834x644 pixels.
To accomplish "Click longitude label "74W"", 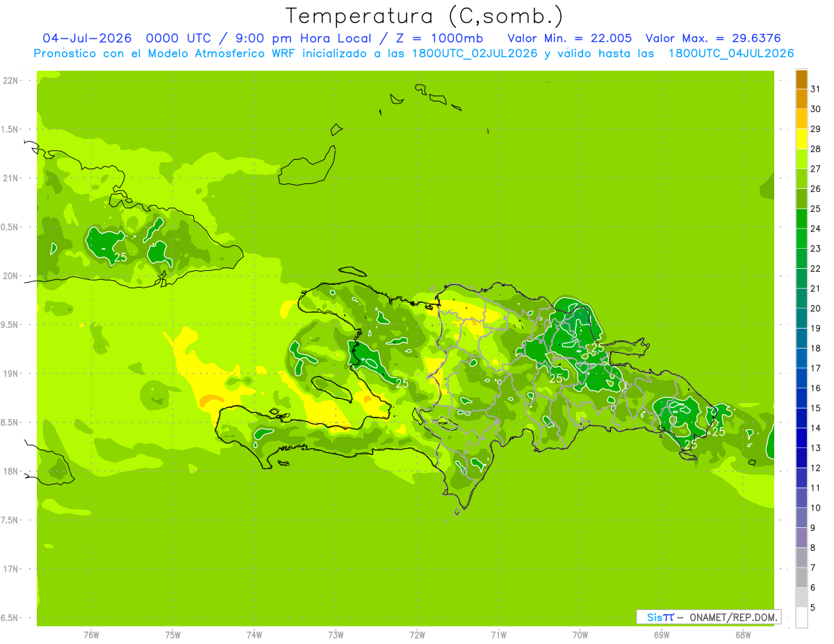I will [254, 634].
